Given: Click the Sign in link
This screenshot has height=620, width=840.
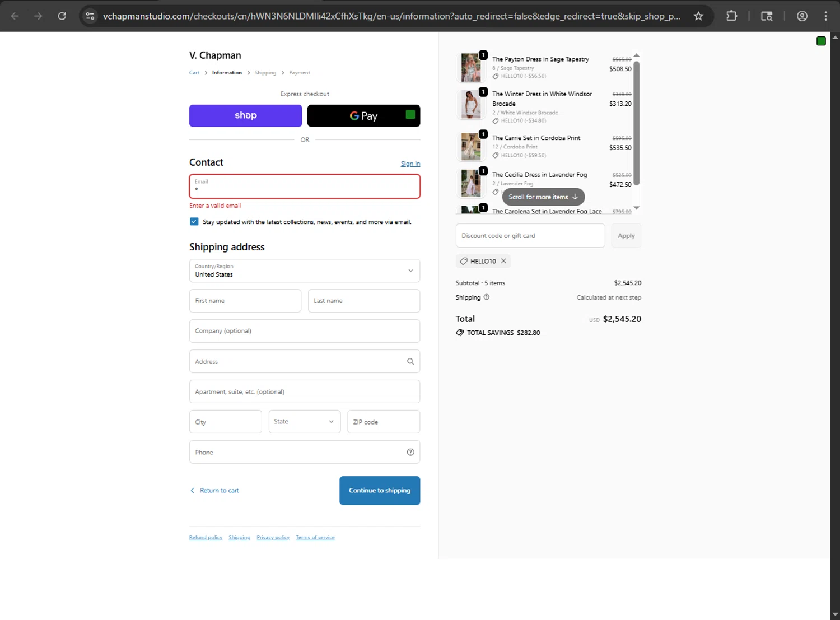Looking at the screenshot, I should click(x=410, y=164).
